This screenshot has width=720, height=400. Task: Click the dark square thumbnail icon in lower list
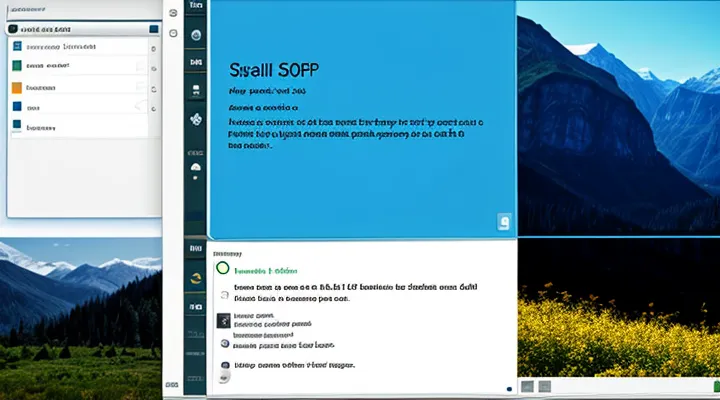point(223,320)
